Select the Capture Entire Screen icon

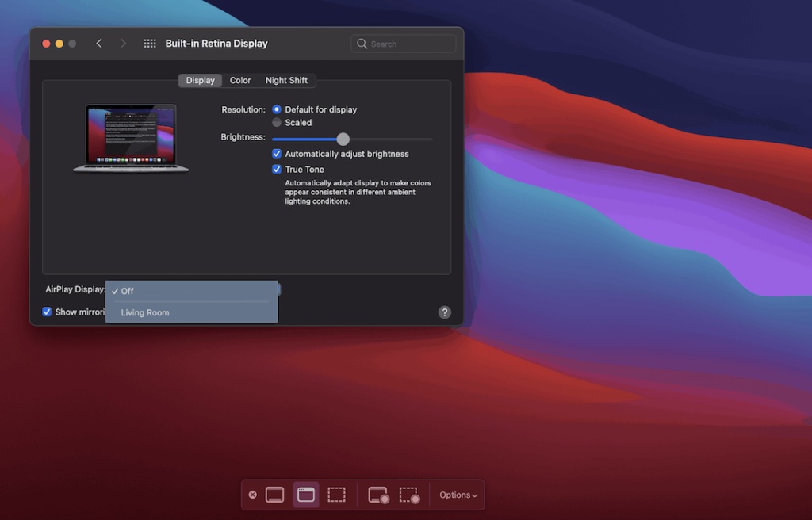pos(275,494)
